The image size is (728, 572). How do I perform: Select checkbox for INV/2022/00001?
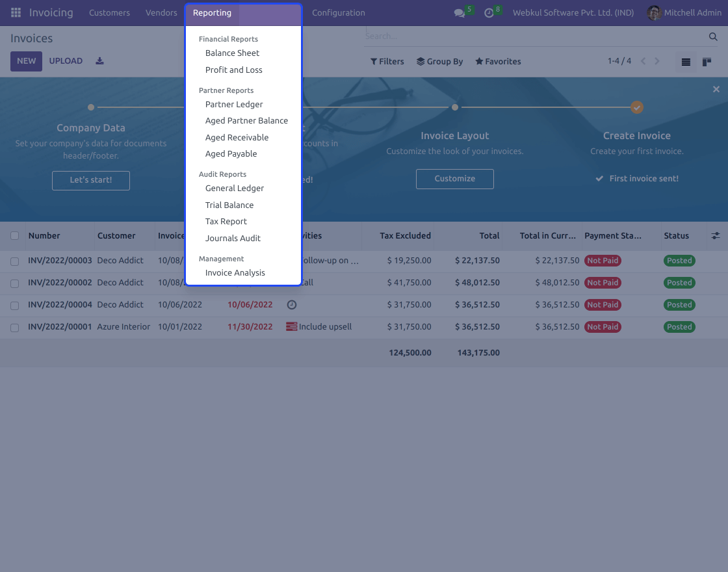pyautogui.click(x=15, y=328)
